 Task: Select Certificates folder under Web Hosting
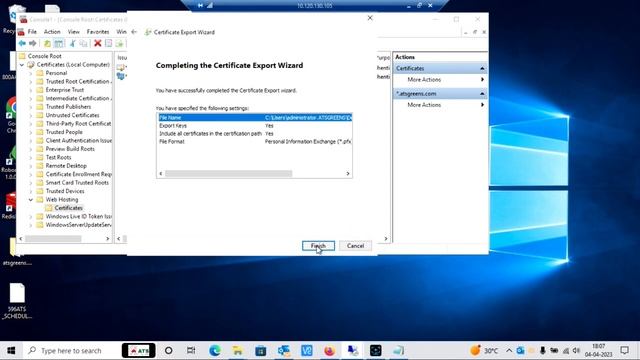[x=68, y=208]
